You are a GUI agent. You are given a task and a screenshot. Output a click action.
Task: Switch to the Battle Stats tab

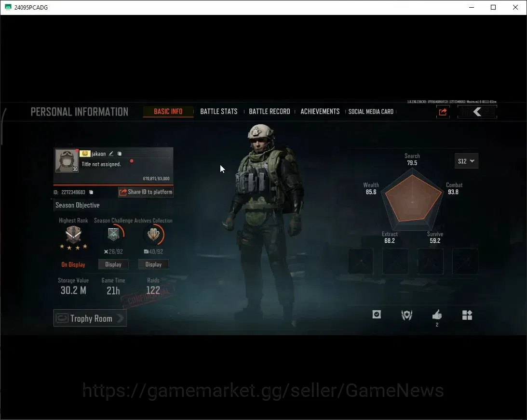219,111
